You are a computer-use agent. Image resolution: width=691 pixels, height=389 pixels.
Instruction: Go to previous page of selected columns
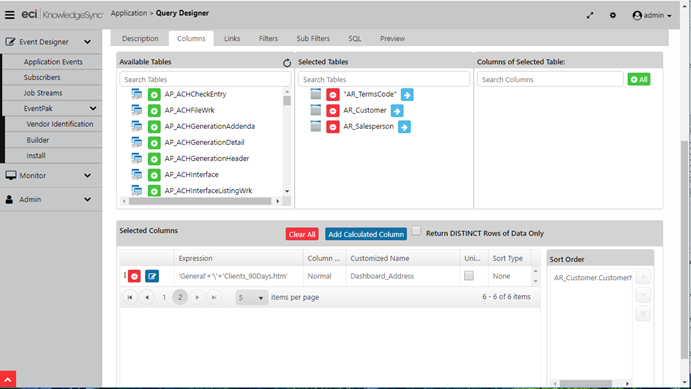coord(147,297)
